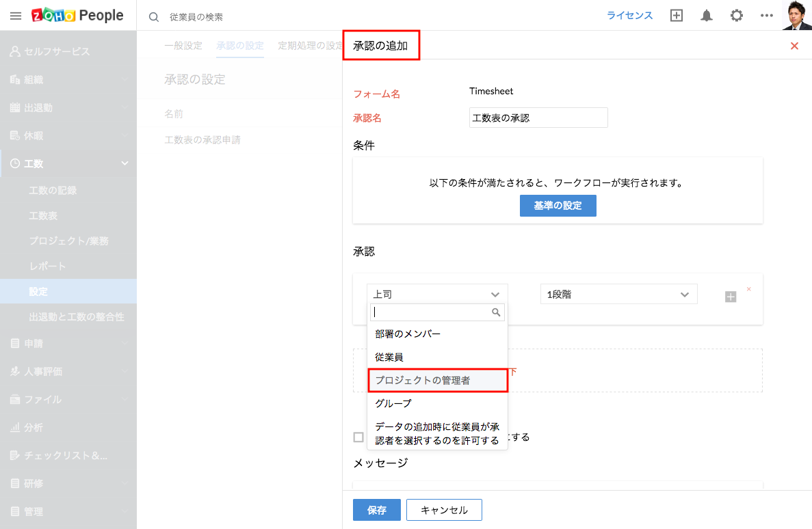Click the 保存 button
Image resolution: width=812 pixels, height=529 pixels.
(376, 510)
